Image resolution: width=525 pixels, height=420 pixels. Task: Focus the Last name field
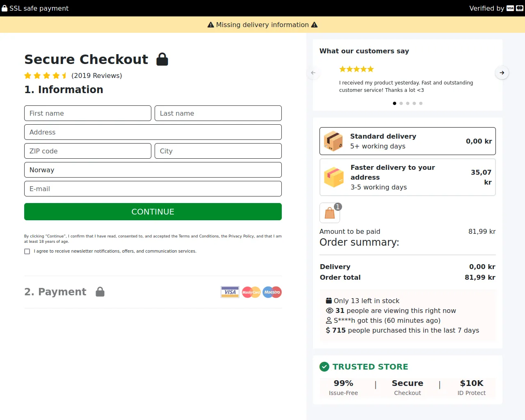[218, 113]
